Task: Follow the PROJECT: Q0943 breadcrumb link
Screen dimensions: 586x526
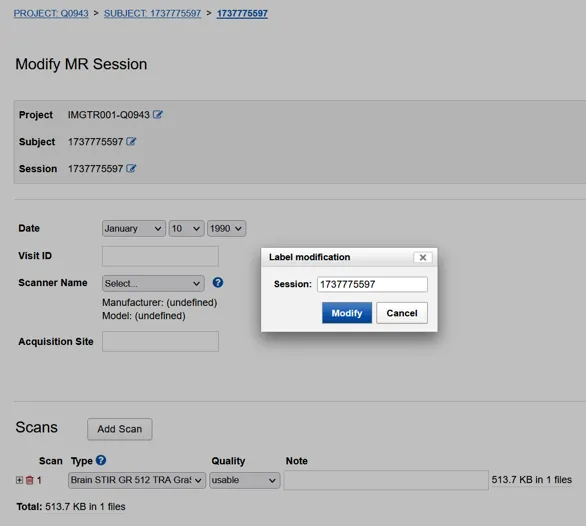Action: pyautogui.click(x=51, y=13)
